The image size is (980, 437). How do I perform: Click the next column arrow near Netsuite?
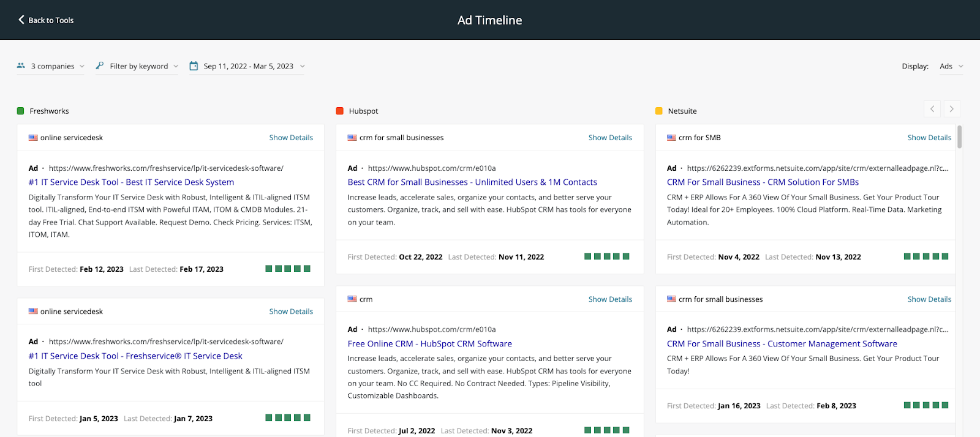951,109
